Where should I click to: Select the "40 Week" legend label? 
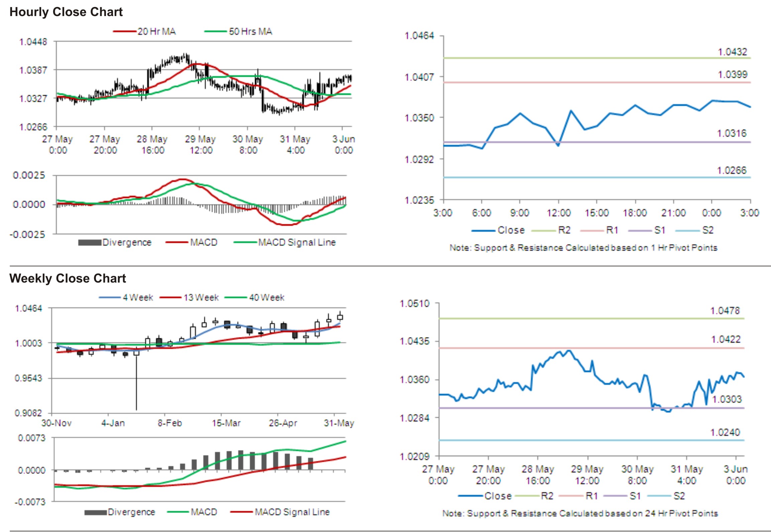pos(267,297)
